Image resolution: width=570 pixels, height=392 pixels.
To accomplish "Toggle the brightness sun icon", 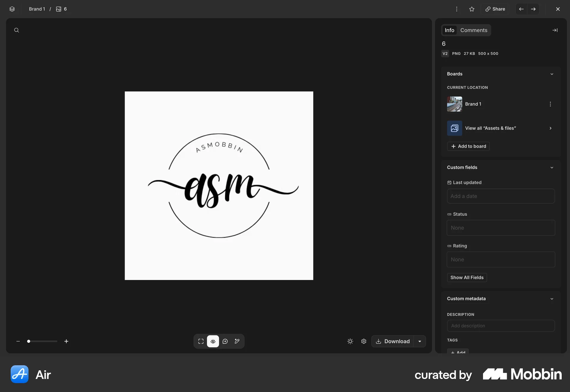I will [350, 341].
